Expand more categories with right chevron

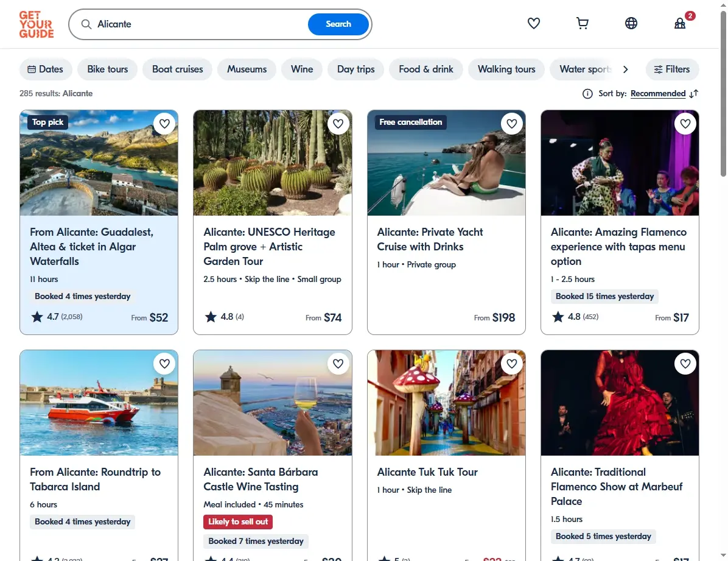pos(625,69)
